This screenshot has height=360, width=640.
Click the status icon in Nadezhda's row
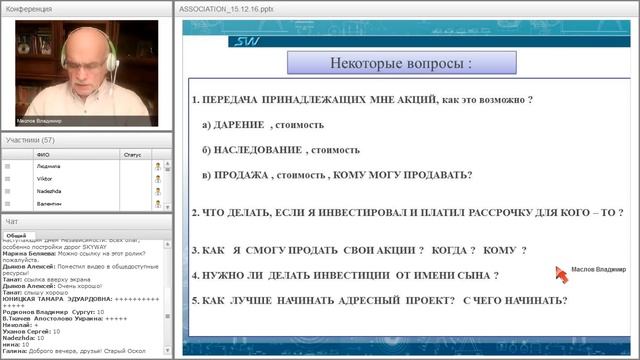point(158,191)
